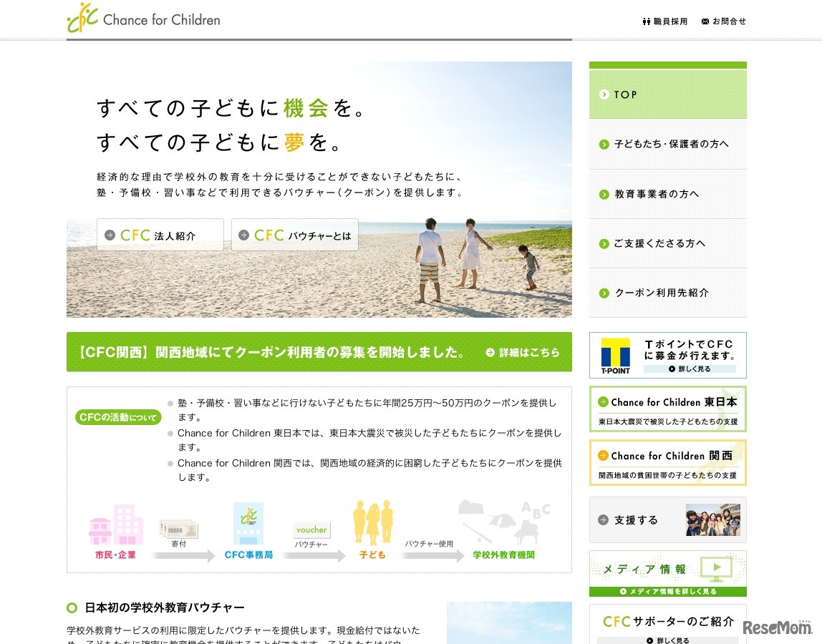
Task: Click the すべての子どもに夢を headline
Action: click(x=218, y=142)
